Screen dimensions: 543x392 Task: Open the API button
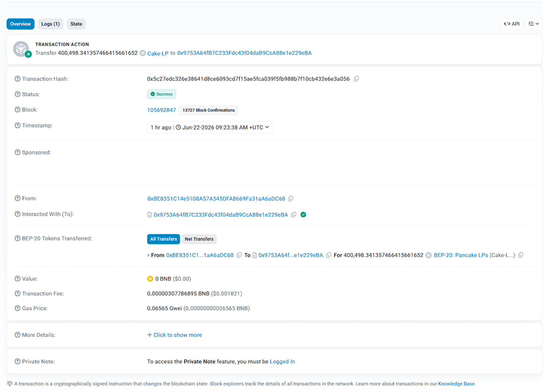point(512,24)
